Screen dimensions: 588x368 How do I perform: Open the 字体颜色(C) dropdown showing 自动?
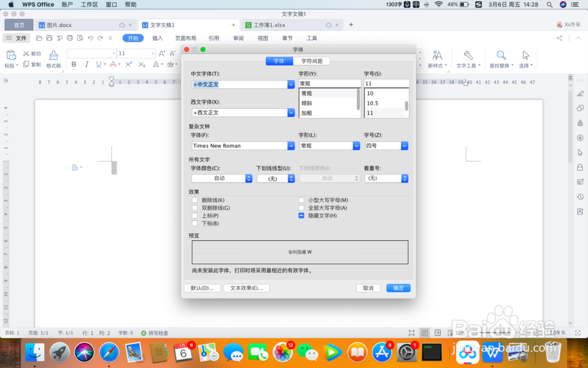[248, 178]
